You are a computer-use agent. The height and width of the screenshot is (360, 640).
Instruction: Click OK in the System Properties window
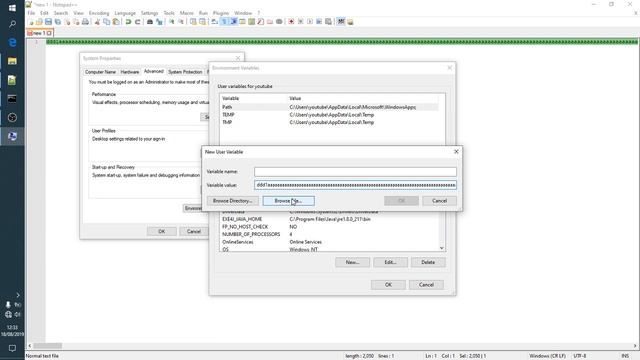(x=162, y=231)
